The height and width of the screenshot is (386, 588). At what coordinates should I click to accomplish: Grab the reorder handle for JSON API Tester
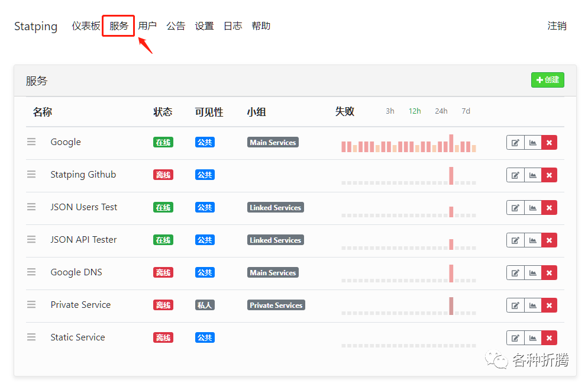click(x=31, y=239)
